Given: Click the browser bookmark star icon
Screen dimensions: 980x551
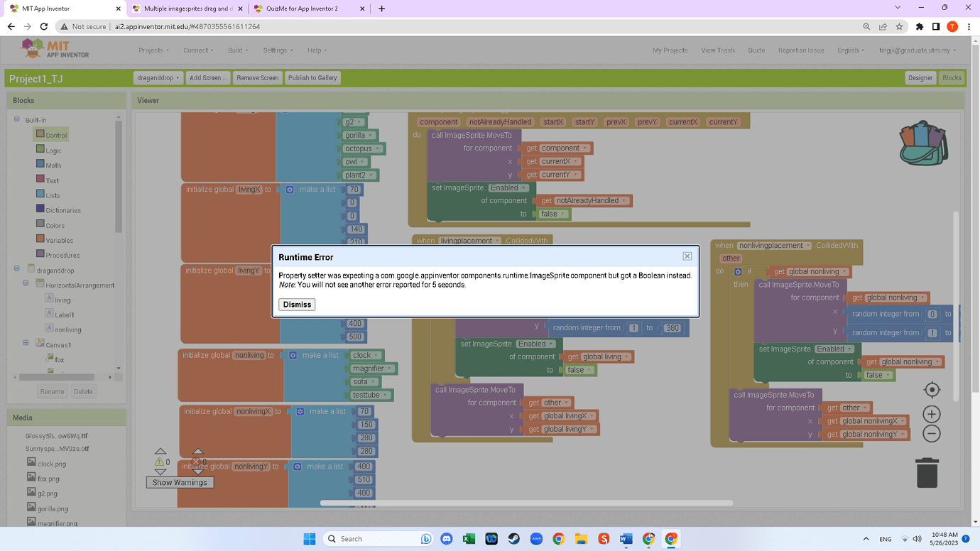Looking at the screenshot, I should (899, 27).
